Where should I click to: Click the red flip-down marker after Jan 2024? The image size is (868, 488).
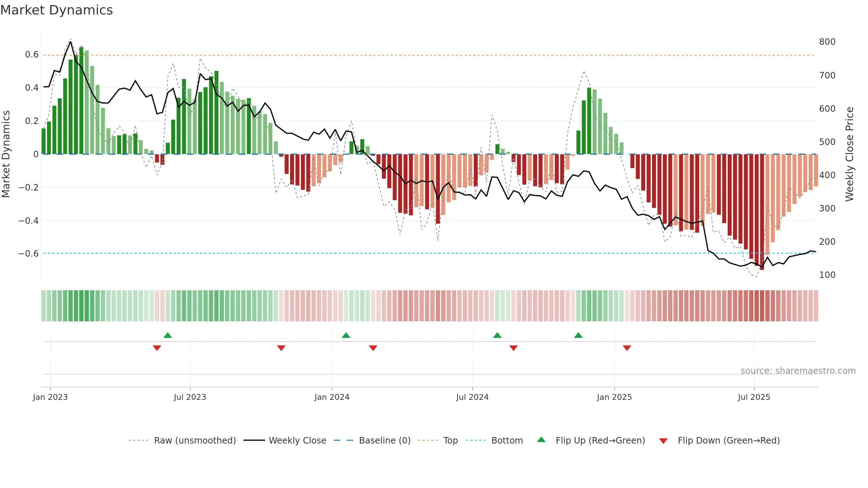tap(373, 348)
